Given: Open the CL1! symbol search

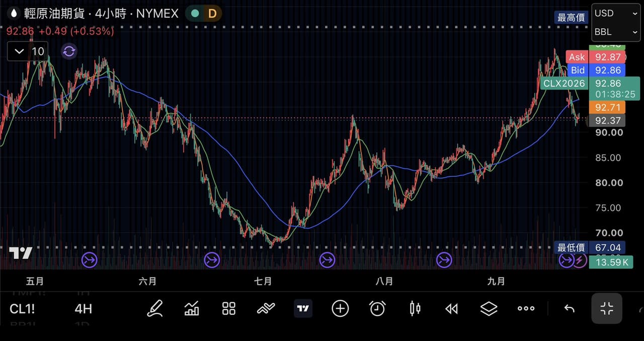Looking at the screenshot, I should pyautogui.click(x=22, y=309).
